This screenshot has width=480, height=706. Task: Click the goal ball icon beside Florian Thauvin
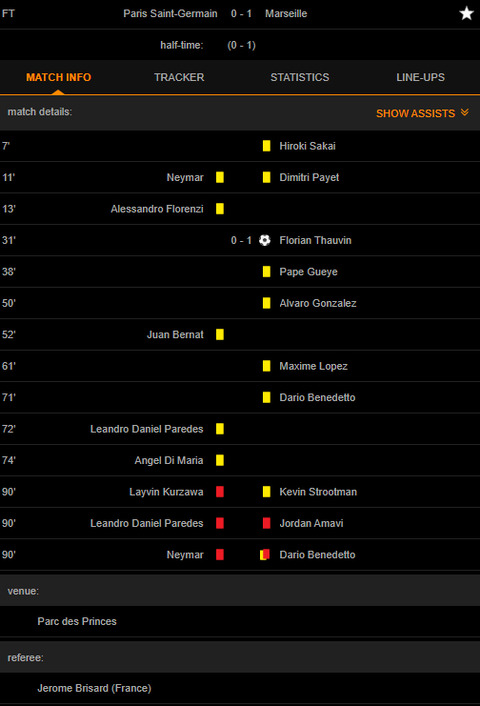point(265,240)
